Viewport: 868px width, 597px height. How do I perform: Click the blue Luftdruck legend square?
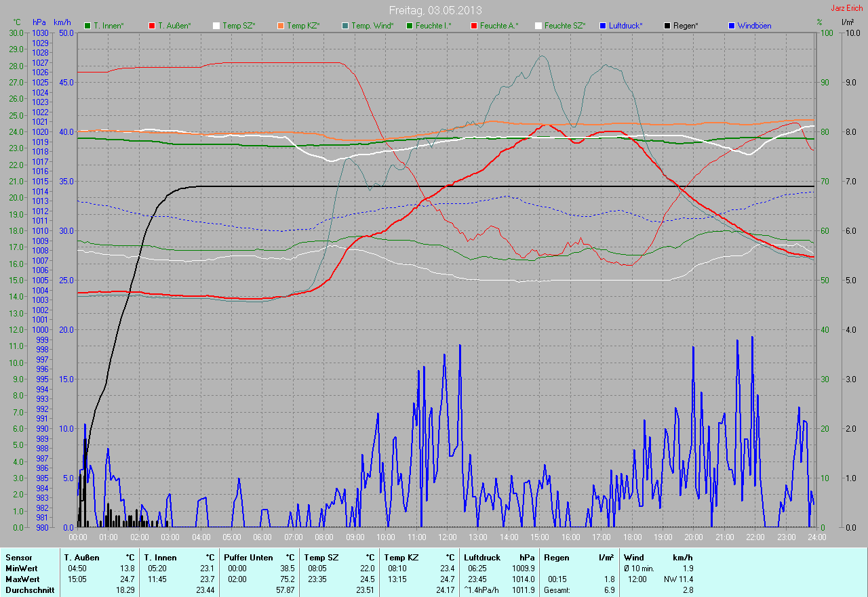603,26
